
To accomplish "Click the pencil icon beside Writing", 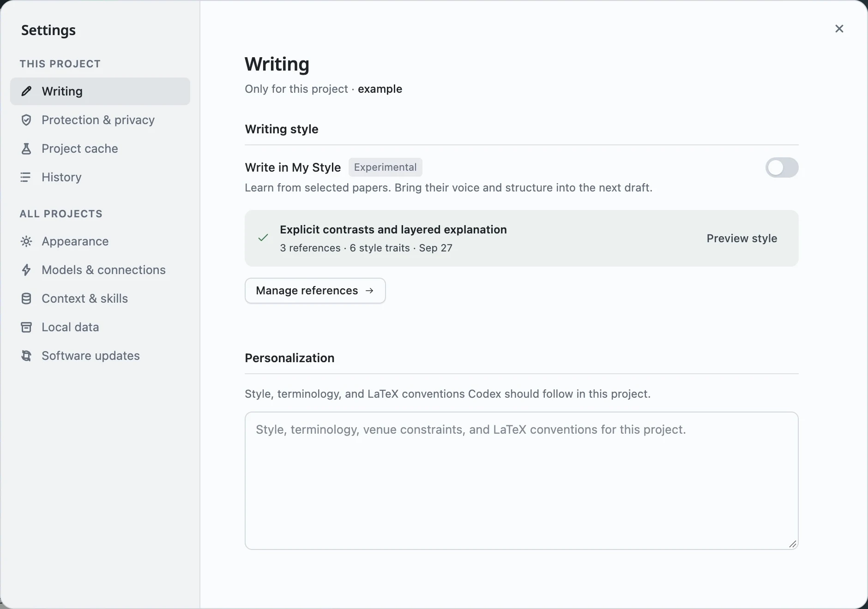I will pyautogui.click(x=26, y=91).
